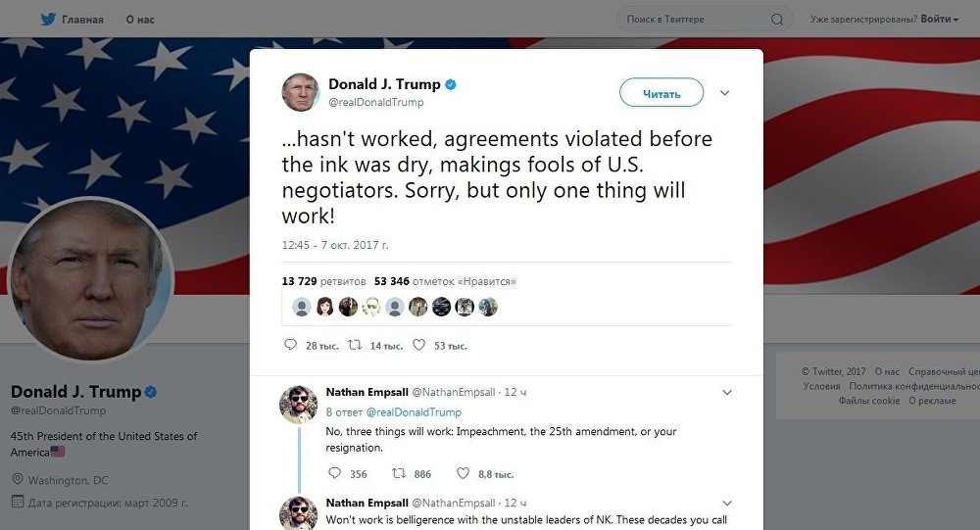Expand the main tweet's options chevron
This screenshot has height=530, width=980.
[x=724, y=93]
